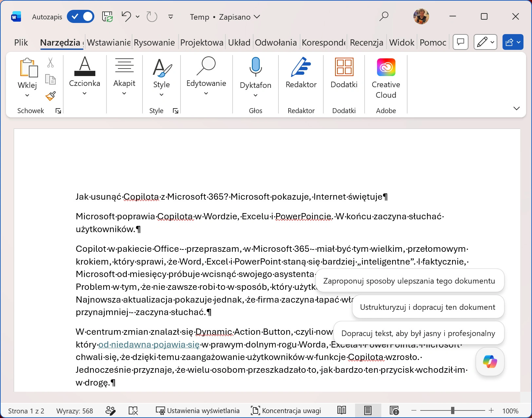The height and width of the screenshot is (418, 532).
Task: Open the Projektowanie tab
Action: (202, 43)
